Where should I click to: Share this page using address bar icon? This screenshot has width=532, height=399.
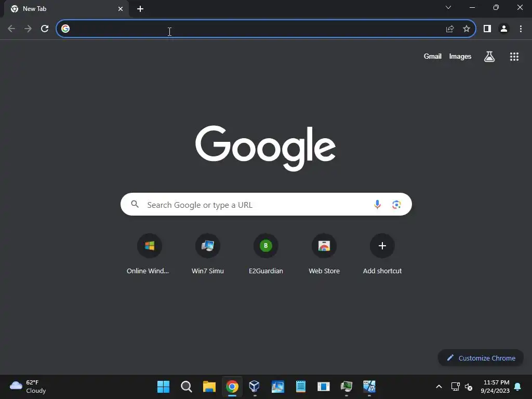pyautogui.click(x=450, y=29)
